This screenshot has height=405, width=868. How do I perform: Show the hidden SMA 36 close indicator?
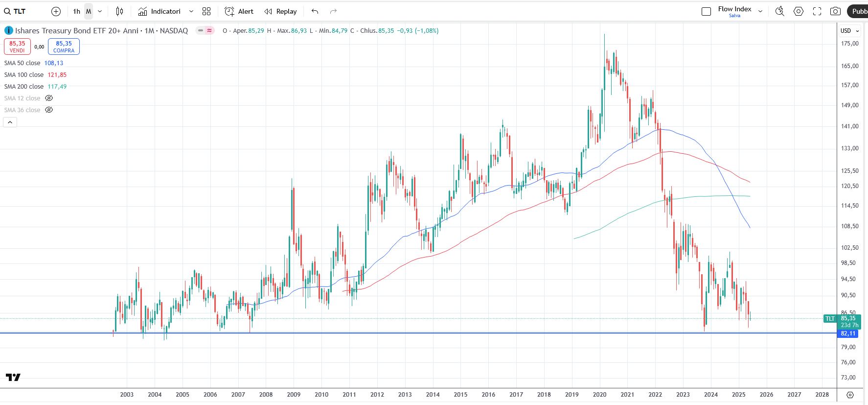[x=49, y=110]
